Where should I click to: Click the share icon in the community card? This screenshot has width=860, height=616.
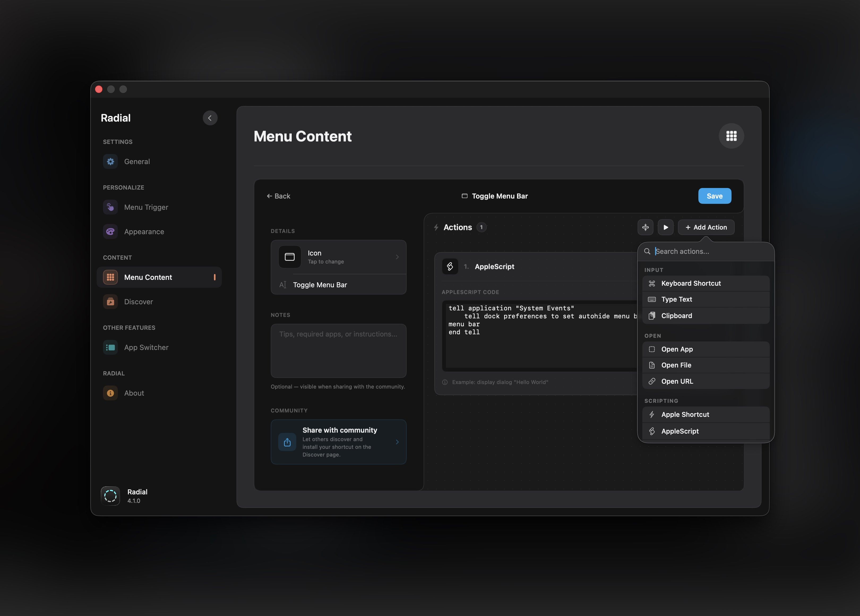pos(287,442)
